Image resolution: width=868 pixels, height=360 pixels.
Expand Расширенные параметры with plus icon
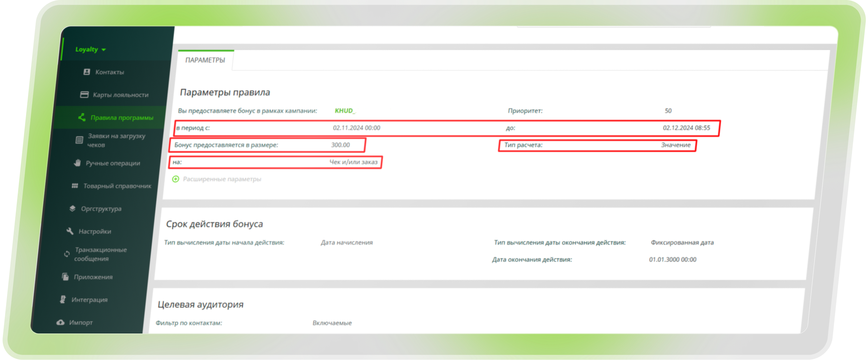tap(176, 179)
